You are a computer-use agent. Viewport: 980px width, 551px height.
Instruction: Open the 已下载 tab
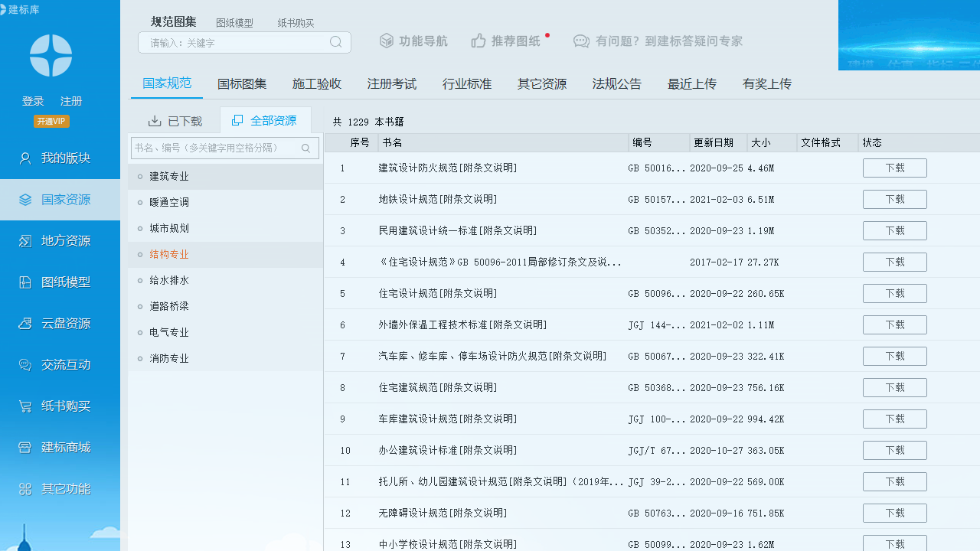point(175,121)
